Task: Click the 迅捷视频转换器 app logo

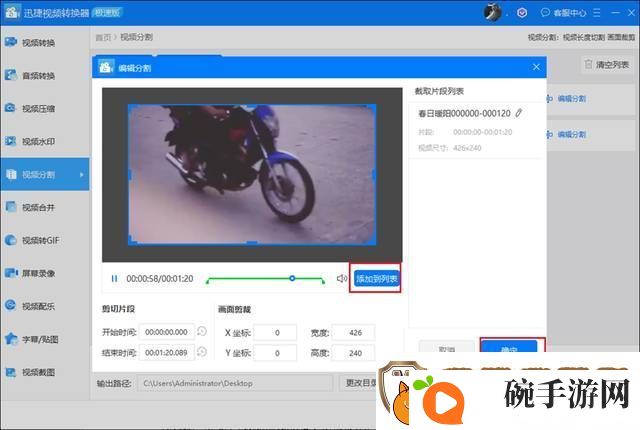Action: (x=11, y=12)
